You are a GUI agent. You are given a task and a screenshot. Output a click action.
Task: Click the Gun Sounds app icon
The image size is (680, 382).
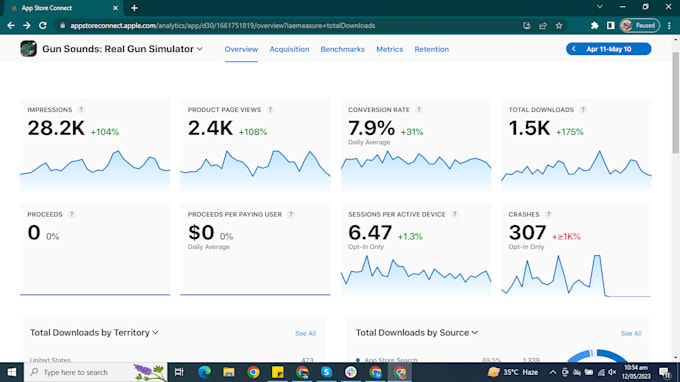coord(29,49)
